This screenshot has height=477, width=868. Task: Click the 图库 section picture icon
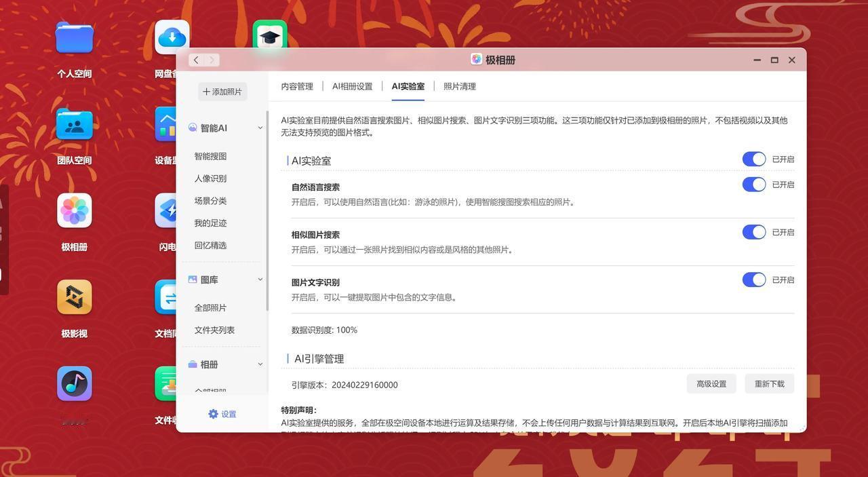pyautogui.click(x=193, y=280)
